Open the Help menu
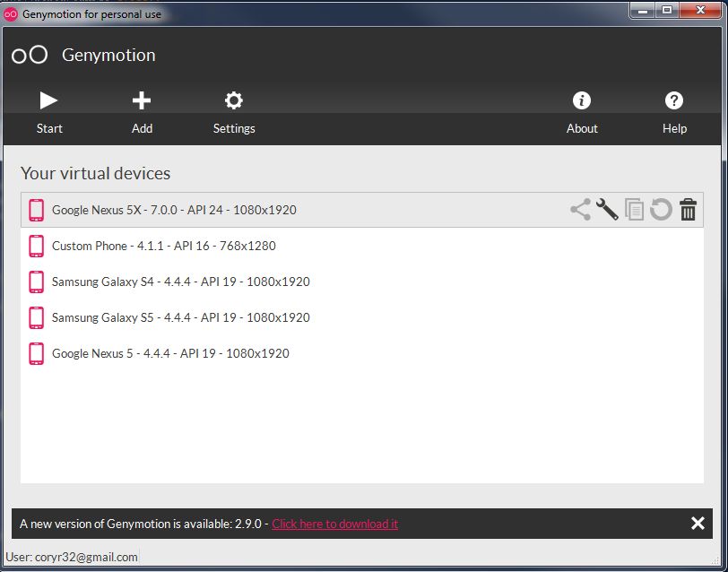The image size is (728, 572). [x=674, y=113]
